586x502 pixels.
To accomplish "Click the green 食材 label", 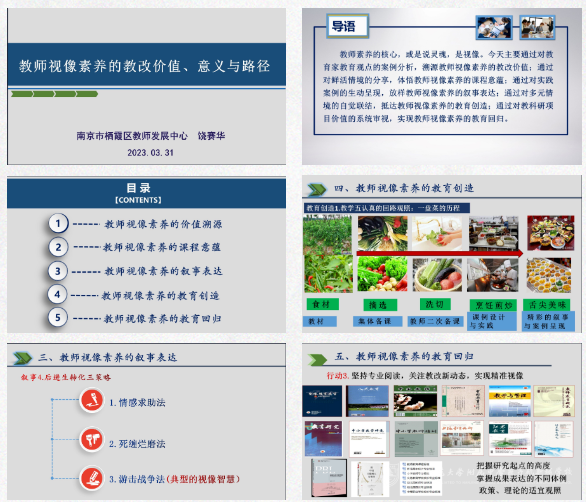I will click(x=323, y=304).
